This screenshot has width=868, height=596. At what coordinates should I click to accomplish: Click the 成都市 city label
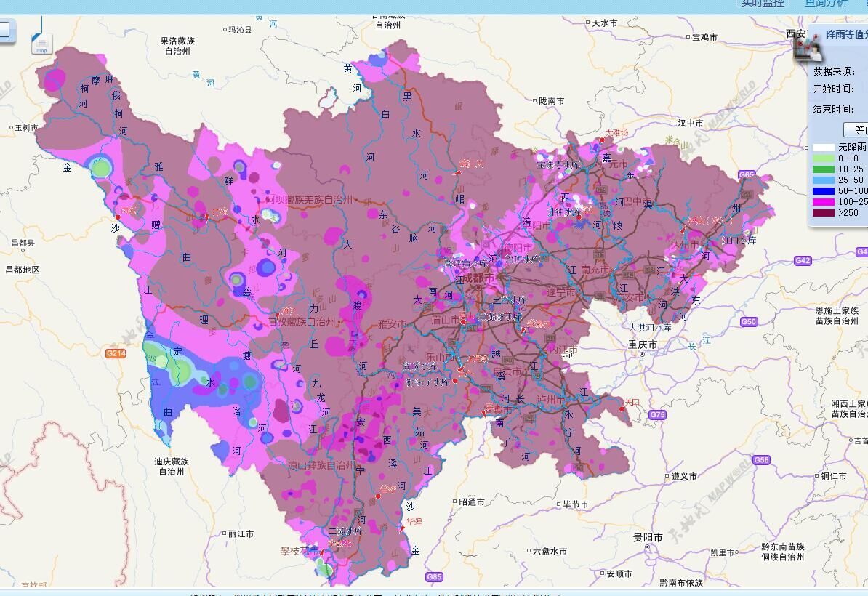[479, 278]
